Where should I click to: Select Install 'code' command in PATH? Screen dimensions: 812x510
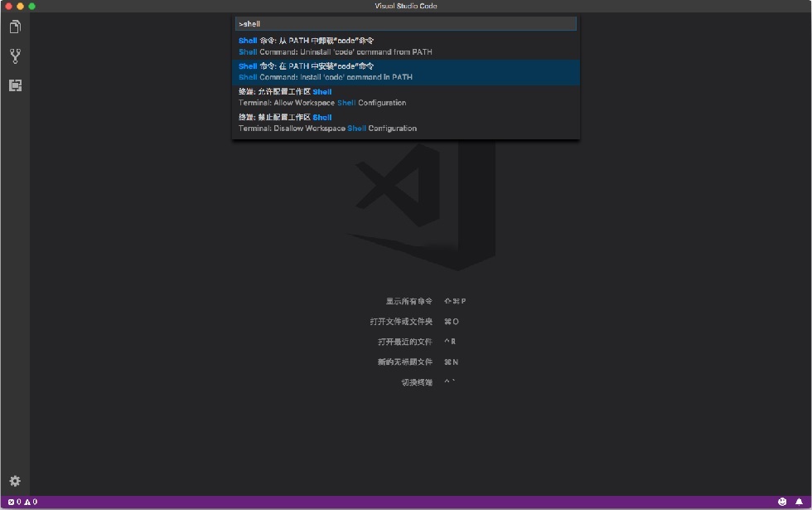pyautogui.click(x=406, y=71)
